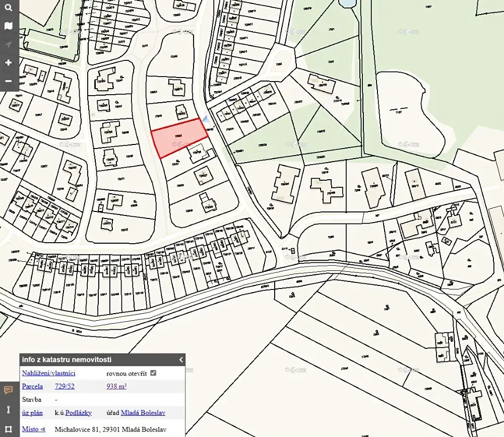Viewport: 504px width, 437px height.
Task: Click the '938 m²' area link
Action: click(116, 386)
